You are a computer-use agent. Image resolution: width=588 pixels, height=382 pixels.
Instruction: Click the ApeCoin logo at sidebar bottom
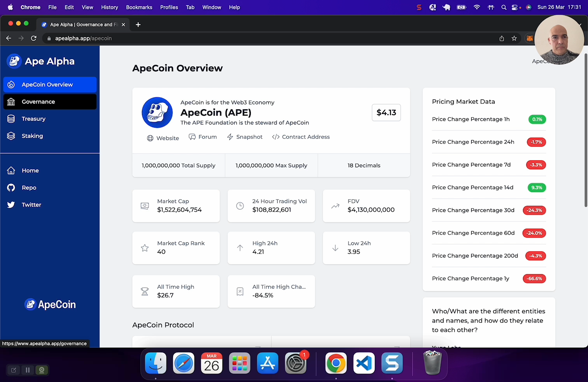[x=50, y=304]
